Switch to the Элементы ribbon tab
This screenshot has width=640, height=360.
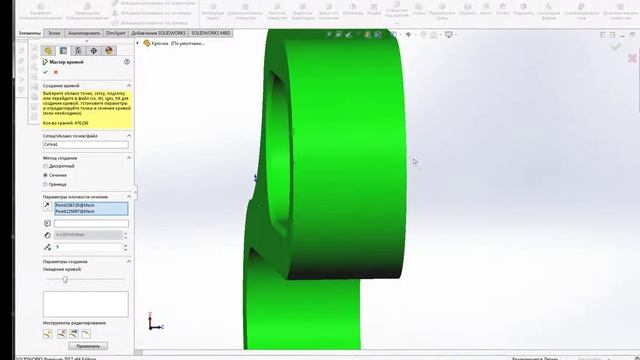[30, 33]
